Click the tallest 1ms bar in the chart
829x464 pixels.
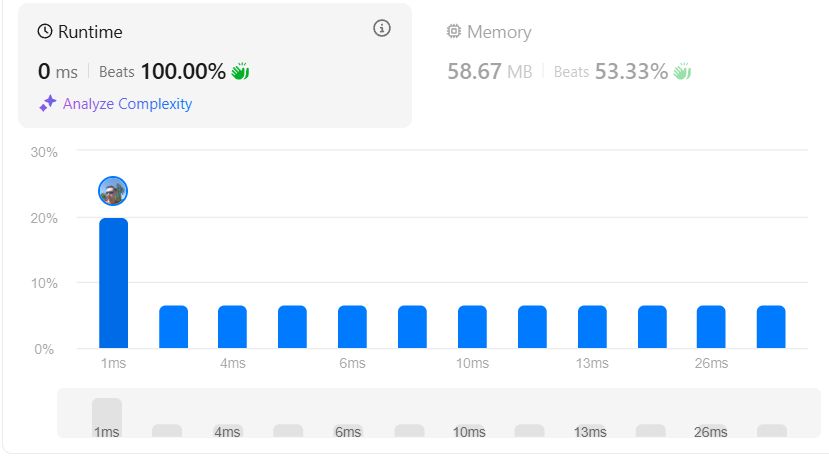pyautogui.click(x=113, y=283)
